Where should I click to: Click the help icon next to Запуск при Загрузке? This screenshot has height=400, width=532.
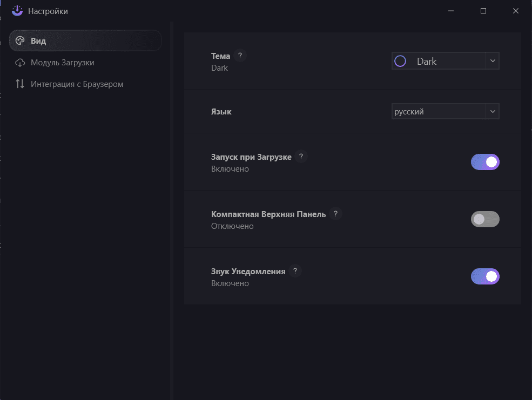click(301, 157)
